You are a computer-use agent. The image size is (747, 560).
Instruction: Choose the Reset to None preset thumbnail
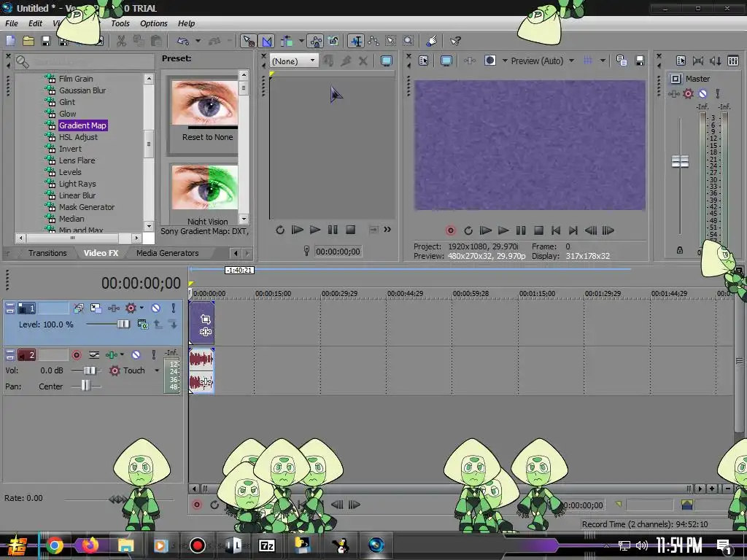(x=205, y=103)
